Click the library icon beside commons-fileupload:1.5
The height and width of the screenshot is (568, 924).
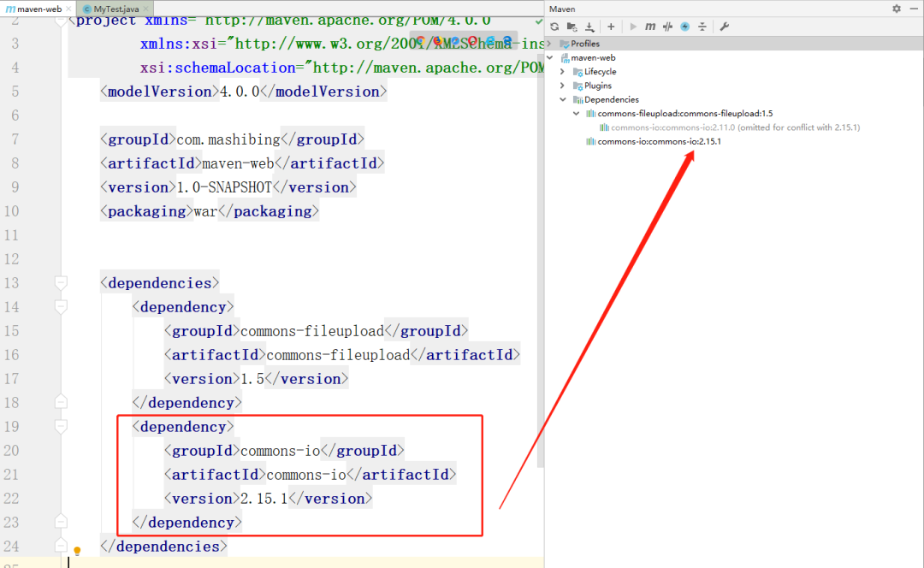click(x=590, y=114)
